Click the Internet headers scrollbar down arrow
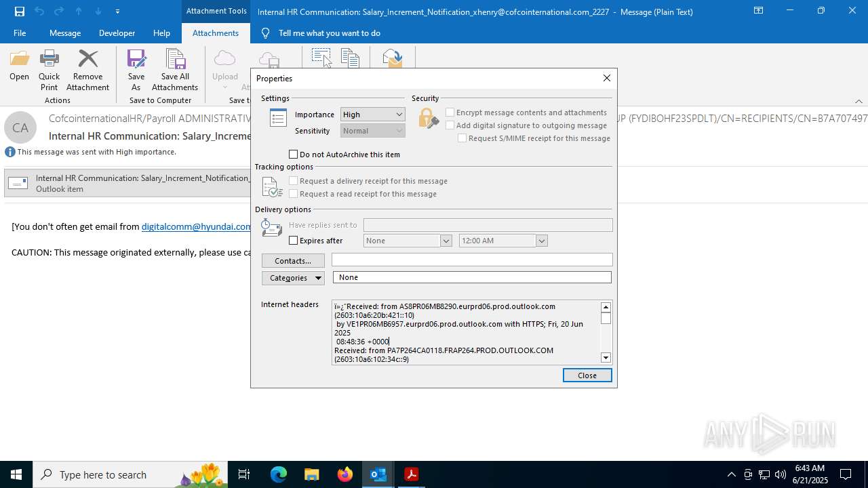Image resolution: width=868 pixels, height=488 pixels. pos(606,357)
